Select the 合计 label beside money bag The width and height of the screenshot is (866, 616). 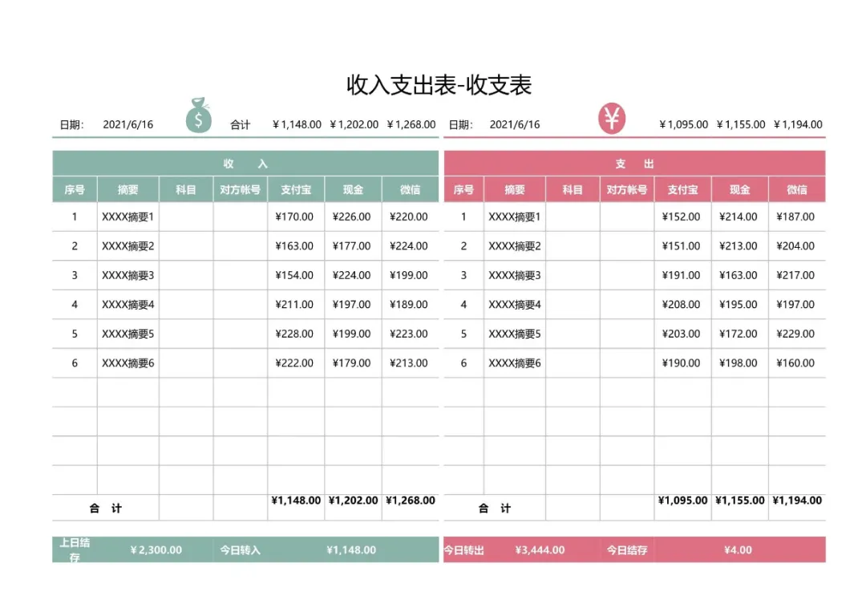241,125
